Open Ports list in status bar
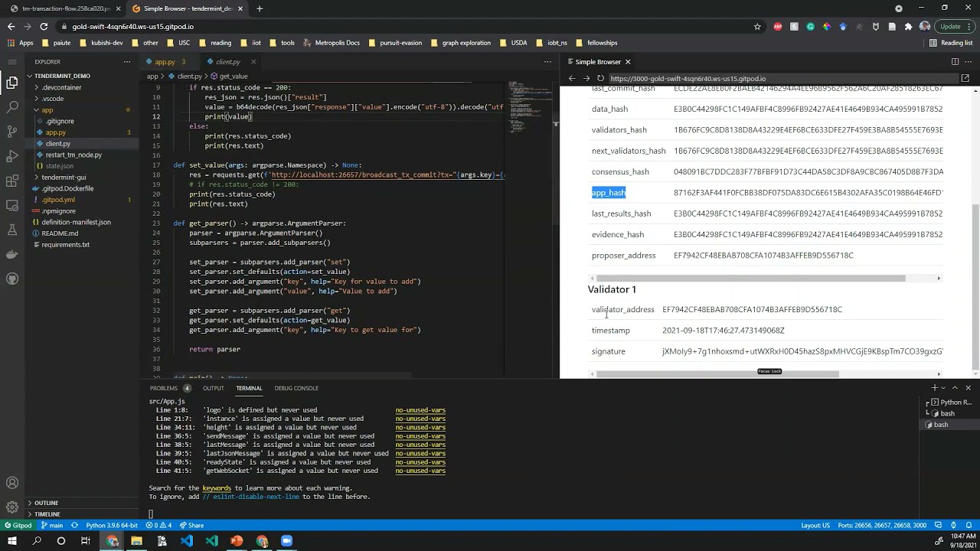Screen dimensions: 980x551 click(882, 526)
